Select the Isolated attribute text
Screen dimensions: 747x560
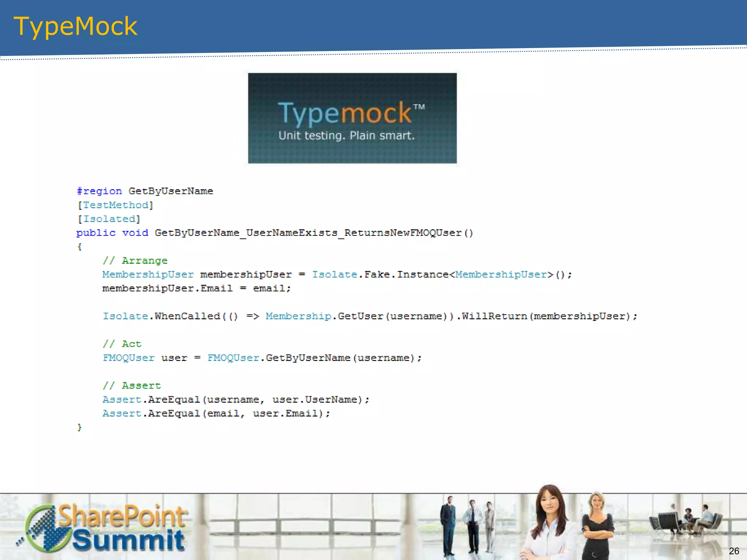point(109,219)
